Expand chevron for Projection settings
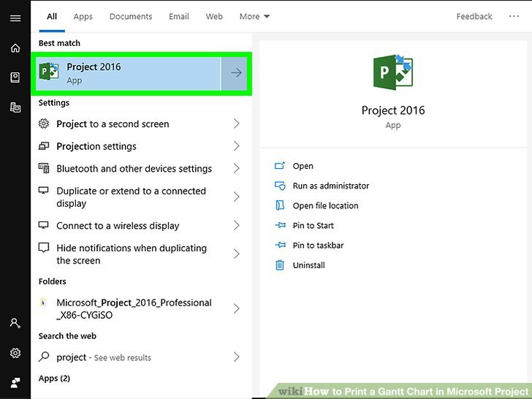 tap(237, 146)
